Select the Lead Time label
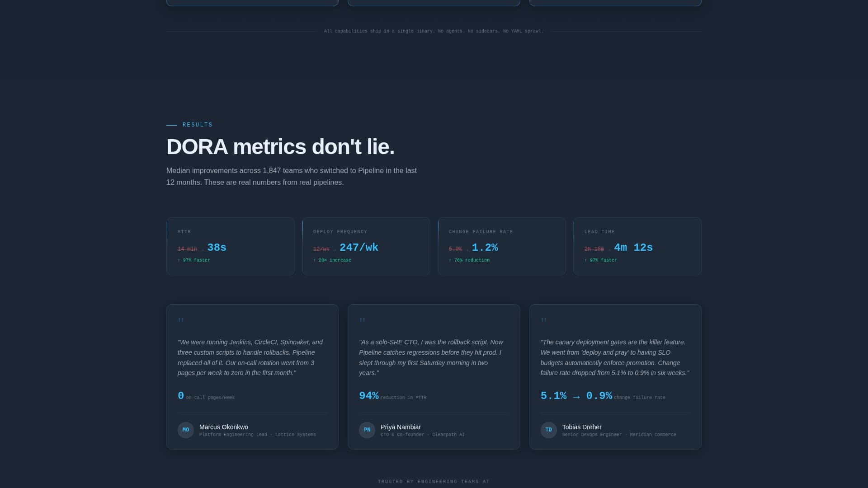 pyautogui.click(x=599, y=232)
